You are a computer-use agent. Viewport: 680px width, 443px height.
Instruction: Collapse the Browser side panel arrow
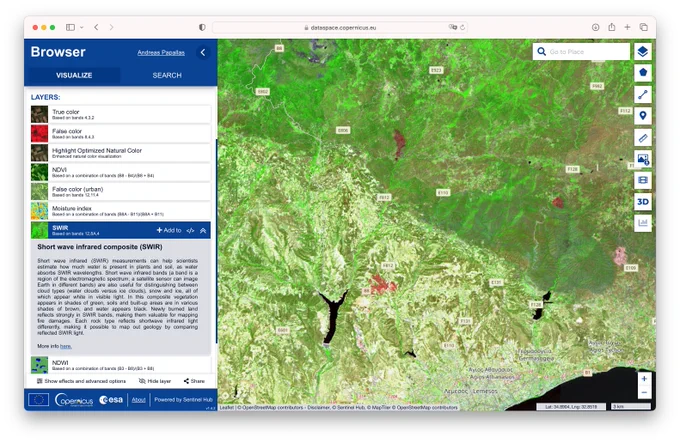[x=203, y=52]
